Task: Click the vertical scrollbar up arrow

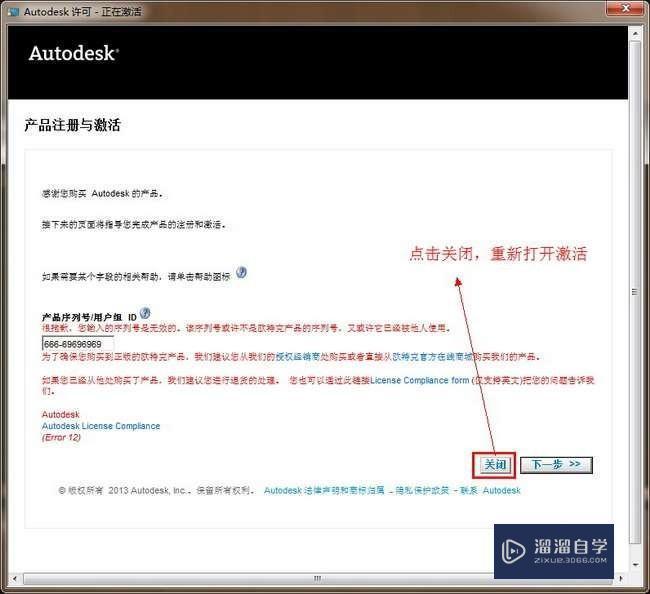Action: pos(635,32)
